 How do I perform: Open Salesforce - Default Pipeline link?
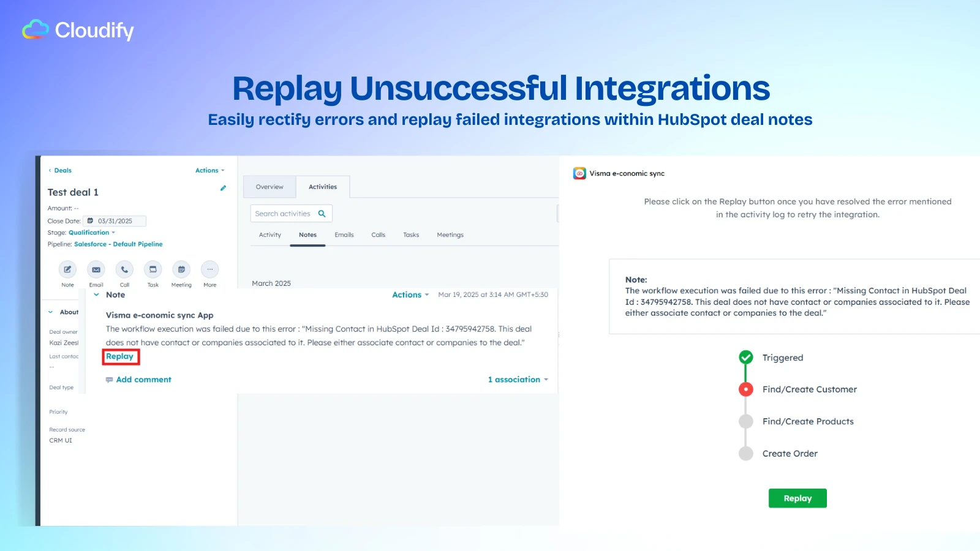118,244
